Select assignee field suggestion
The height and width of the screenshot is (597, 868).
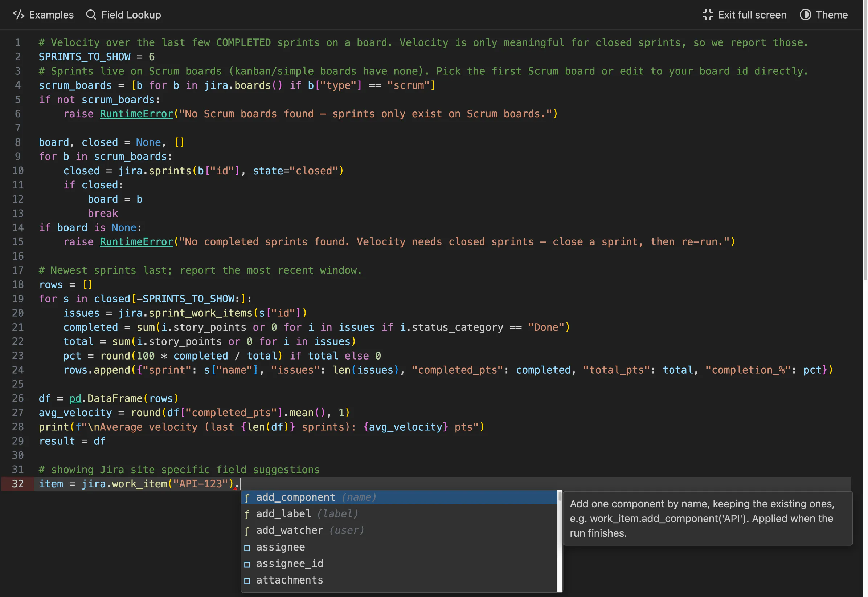click(x=399, y=547)
